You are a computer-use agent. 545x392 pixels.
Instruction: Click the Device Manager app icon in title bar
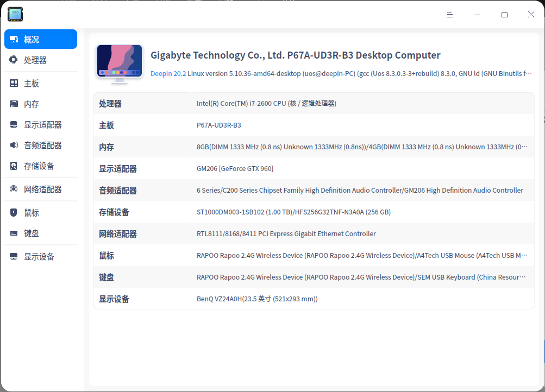tap(15, 14)
